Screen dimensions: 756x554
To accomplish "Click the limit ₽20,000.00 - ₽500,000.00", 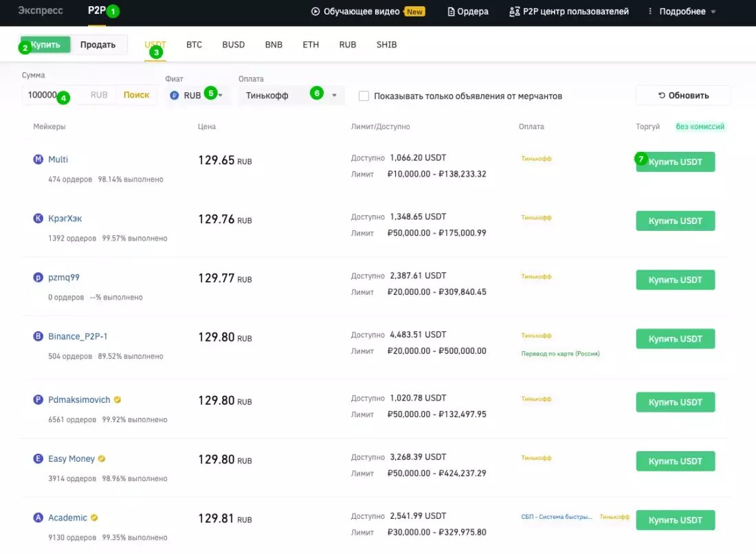I will coord(437,351).
